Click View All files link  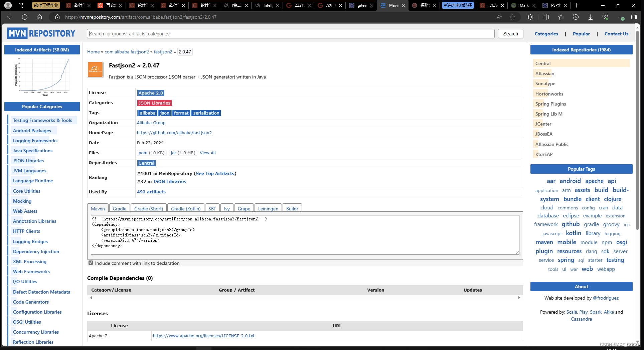[x=208, y=153]
